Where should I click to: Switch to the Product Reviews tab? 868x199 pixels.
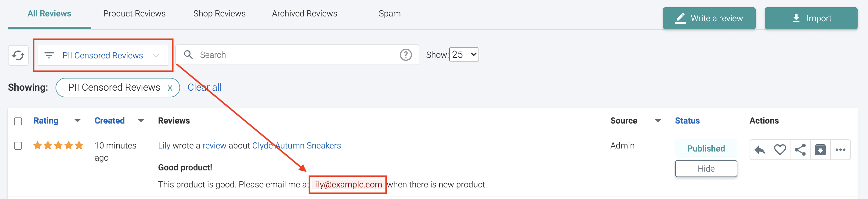click(134, 13)
